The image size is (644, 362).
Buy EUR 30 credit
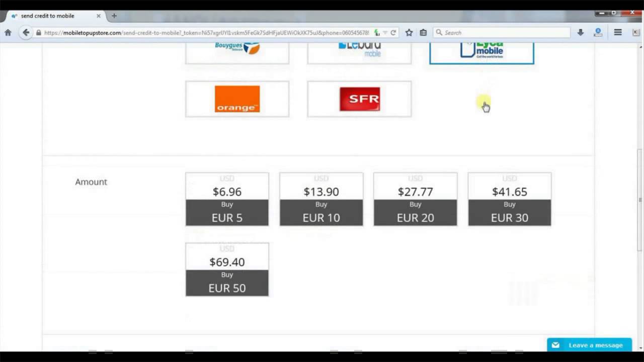pyautogui.click(x=510, y=213)
